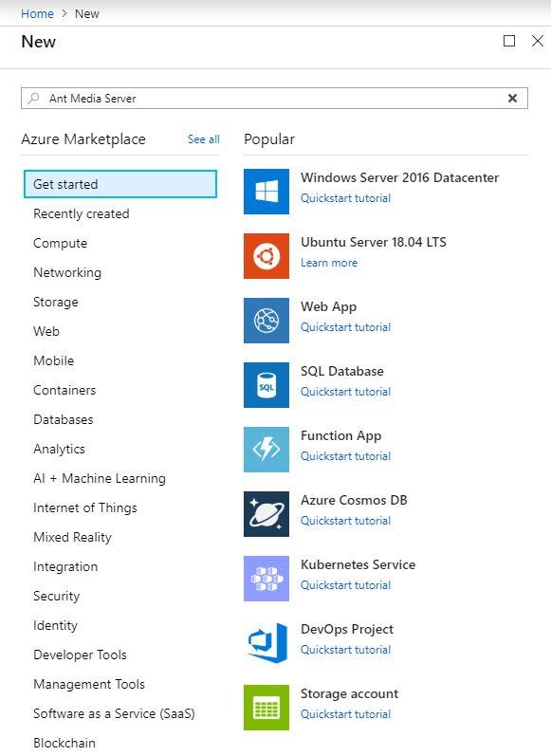
Task: Click the Ubuntu Server 18.04 LTS icon
Action: pos(266,256)
